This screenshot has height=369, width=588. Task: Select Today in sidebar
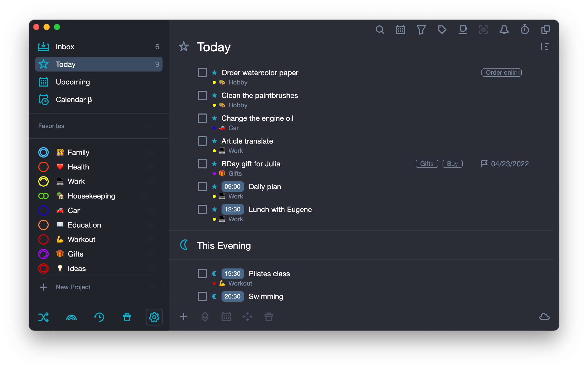tap(99, 64)
